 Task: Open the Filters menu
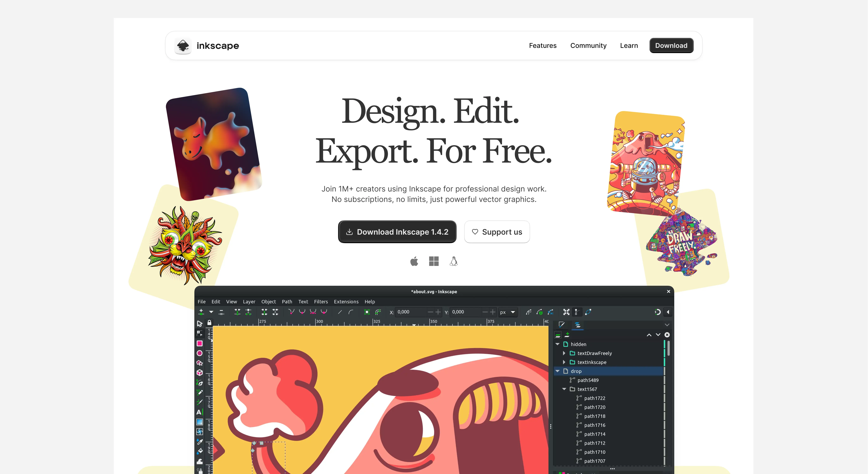(x=321, y=301)
